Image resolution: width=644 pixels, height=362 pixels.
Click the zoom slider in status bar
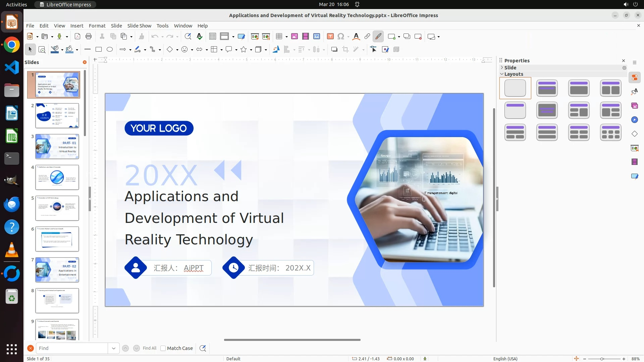[602, 359]
